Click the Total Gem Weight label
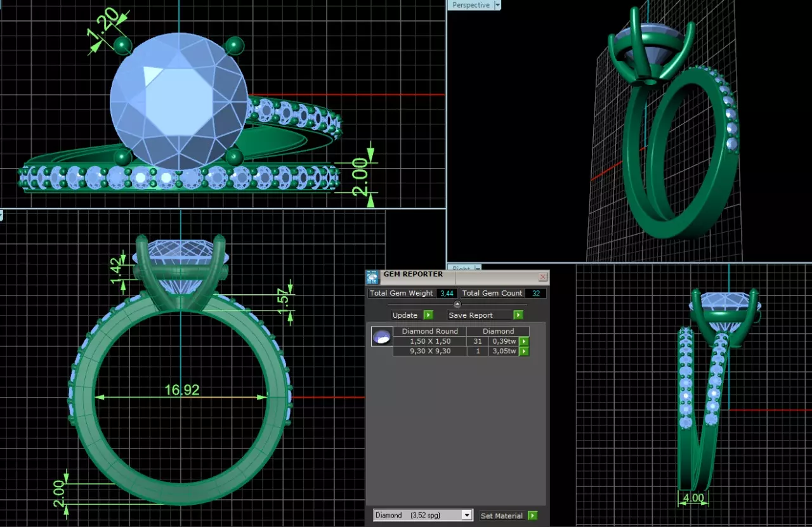The height and width of the screenshot is (527, 812). (x=402, y=293)
